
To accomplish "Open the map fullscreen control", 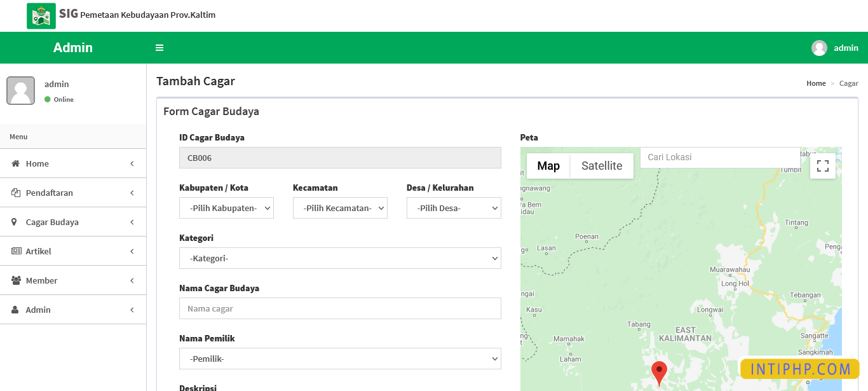I will pos(823,165).
